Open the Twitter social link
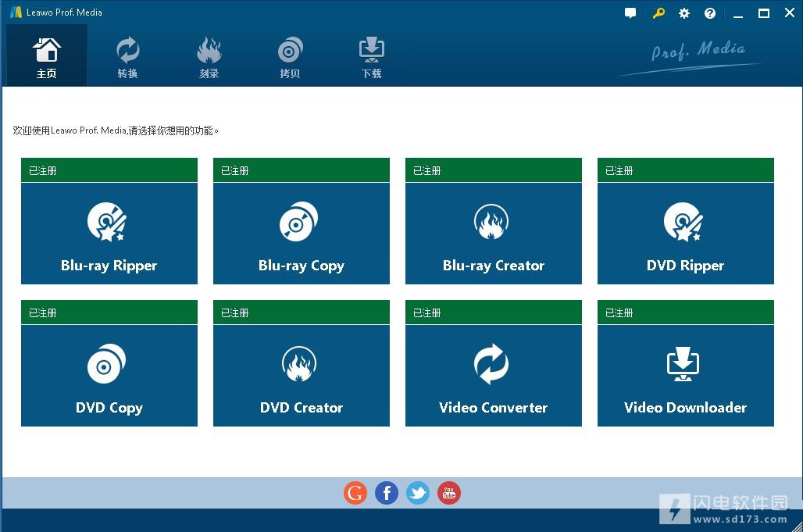The width and height of the screenshot is (803, 532). [x=418, y=493]
